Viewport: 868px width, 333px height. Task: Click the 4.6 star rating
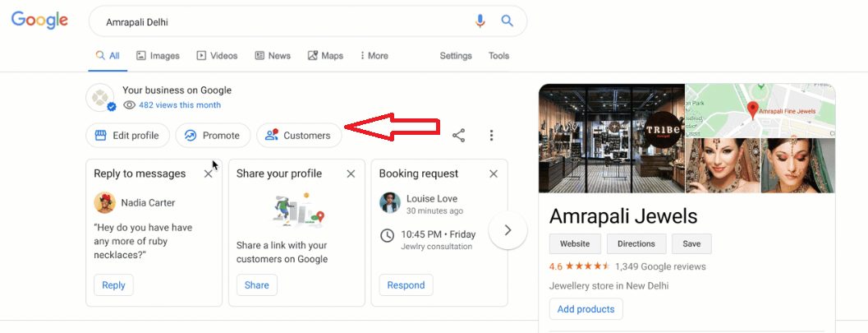[x=579, y=266]
